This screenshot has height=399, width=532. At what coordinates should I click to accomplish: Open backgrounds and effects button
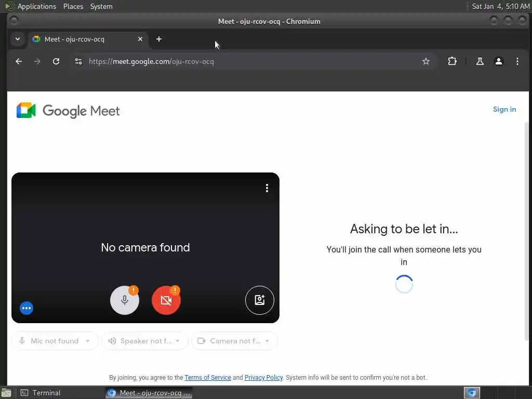click(x=260, y=300)
